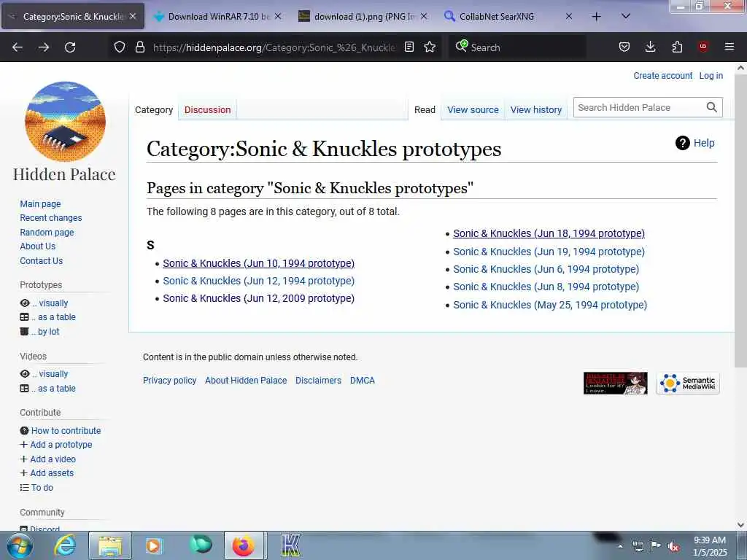Screen dimensions: 747x560
Task: Open Recent changes in the sidebar
Action: pos(51,217)
